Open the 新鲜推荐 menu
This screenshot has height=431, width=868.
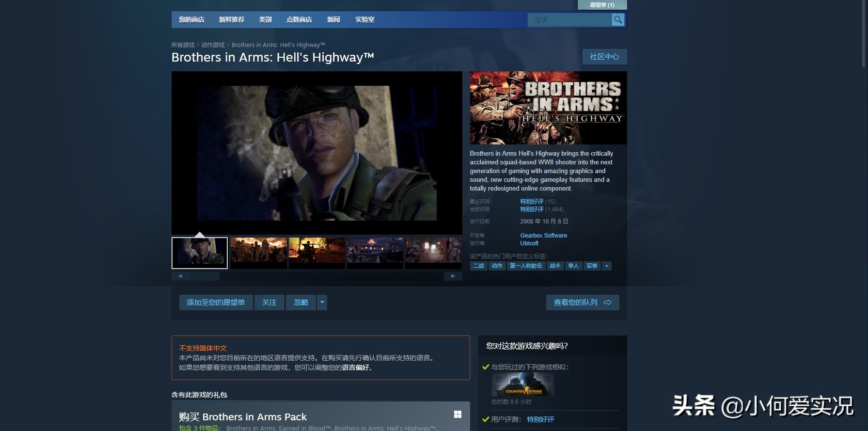tap(232, 19)
